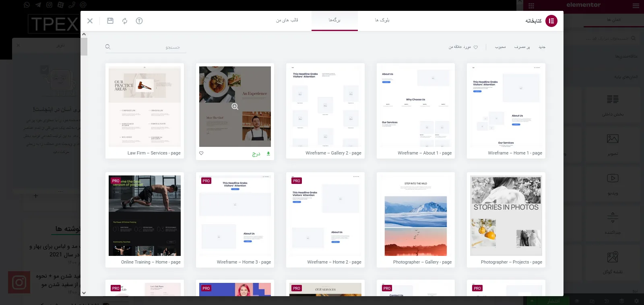The image size is (644, 305).
Task: Click the preview eye icon in panel footer
Action: pos(577,301)
